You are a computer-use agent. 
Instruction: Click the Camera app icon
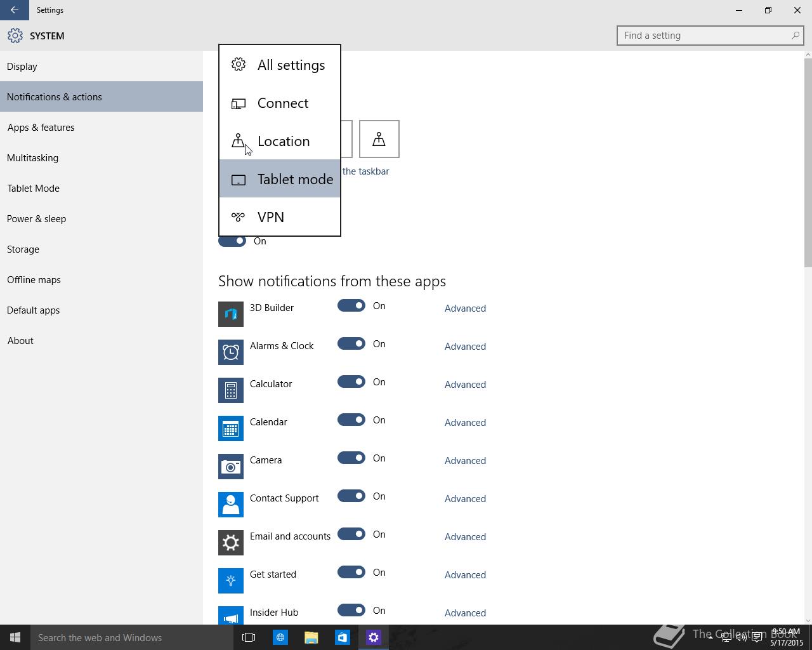231,467
